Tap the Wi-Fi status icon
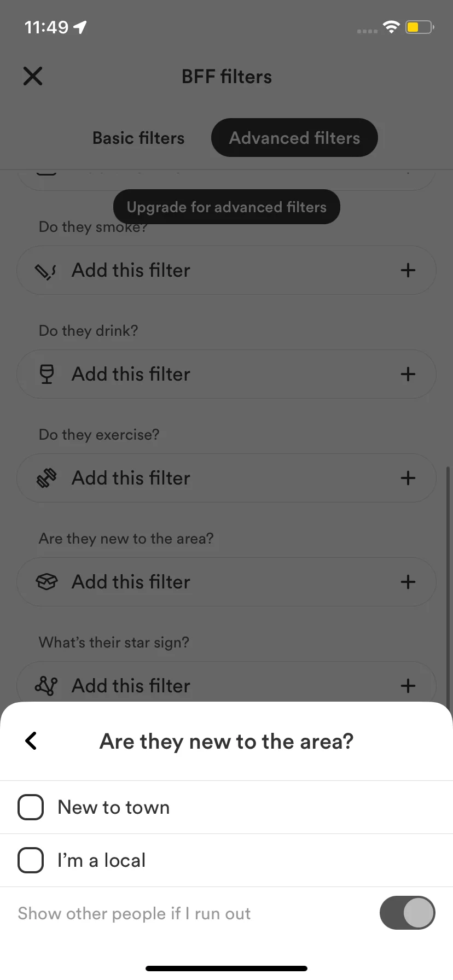Image resolution: width=453 pixels, height=980 pixels. [391, 27]
